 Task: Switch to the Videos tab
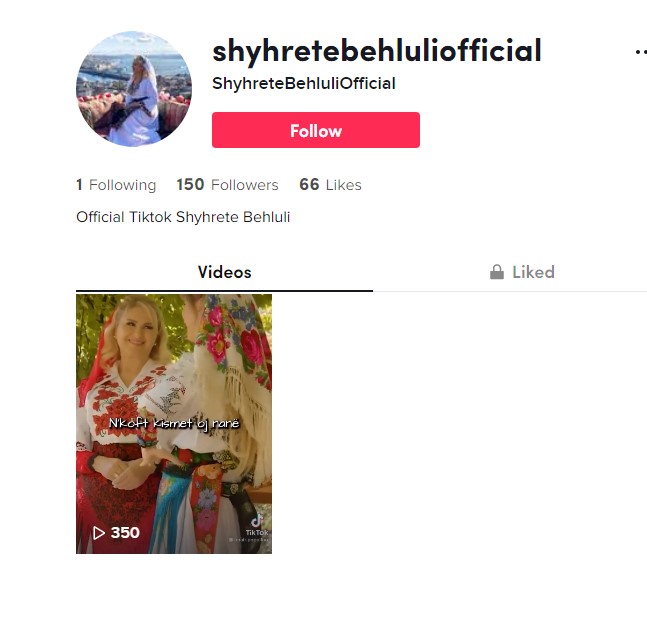tap(224, 272)
